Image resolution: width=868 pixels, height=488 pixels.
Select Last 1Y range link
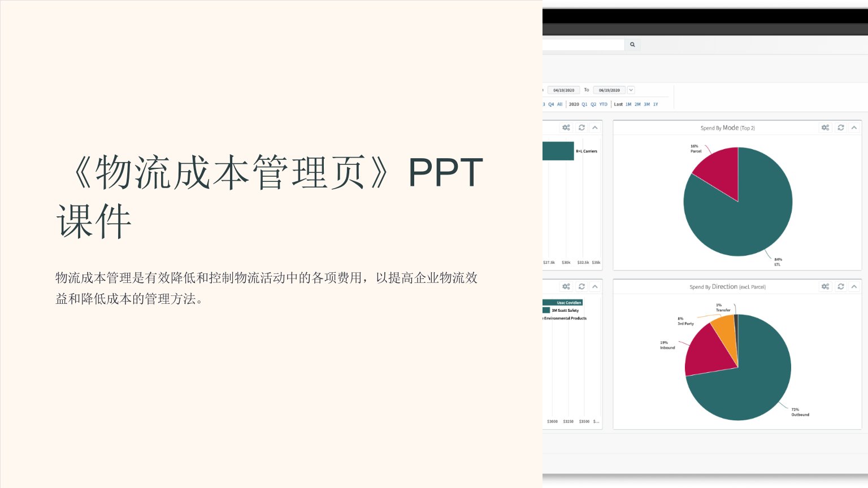coord(656,104)
